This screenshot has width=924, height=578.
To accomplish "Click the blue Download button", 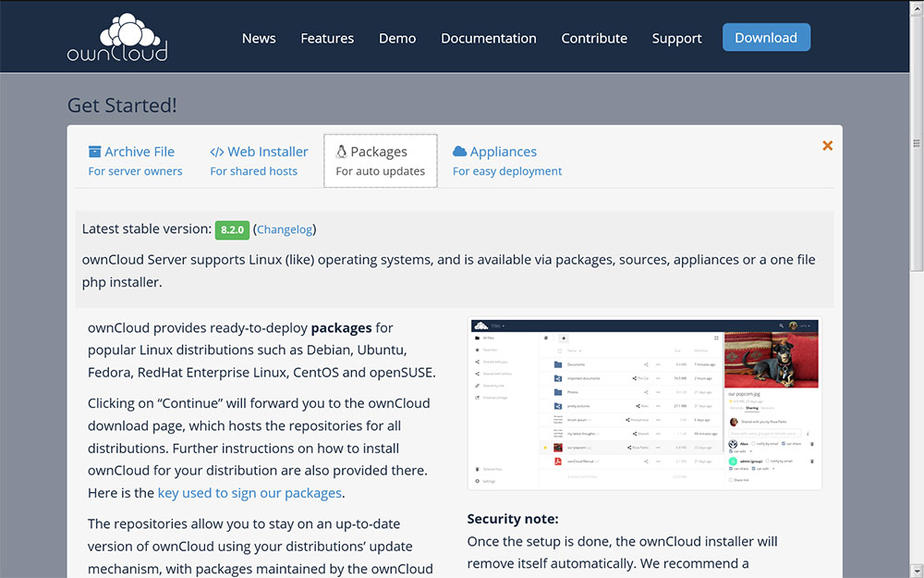I will pos(766,37).
